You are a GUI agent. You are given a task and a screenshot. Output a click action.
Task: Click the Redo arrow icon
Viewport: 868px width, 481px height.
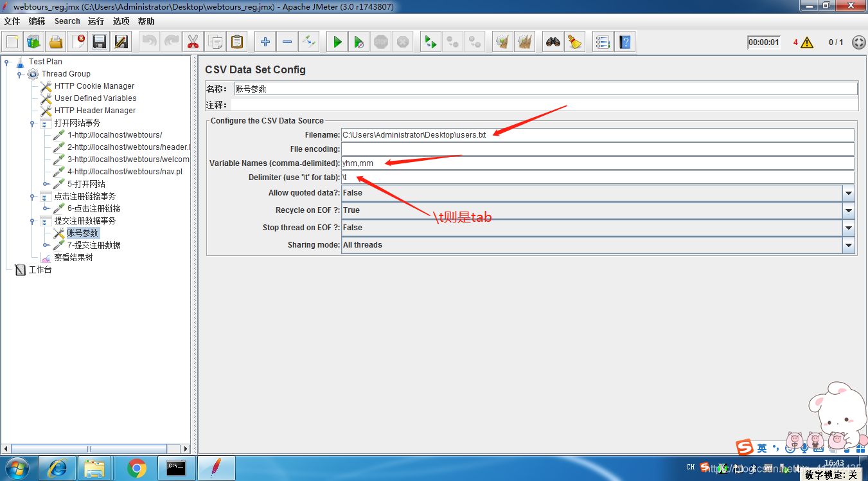pyautogui.click(x=172, y=42)
